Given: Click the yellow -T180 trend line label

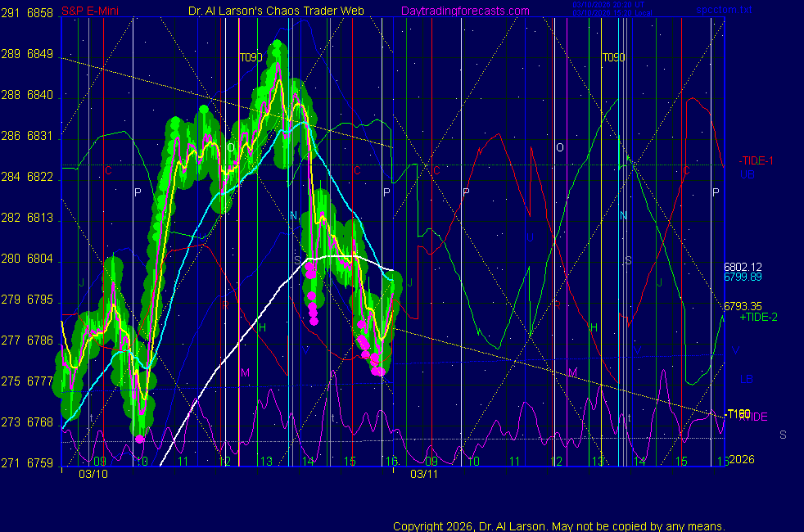Looking at the screenshot, I should pyautogui.click(x=739, y=413).
